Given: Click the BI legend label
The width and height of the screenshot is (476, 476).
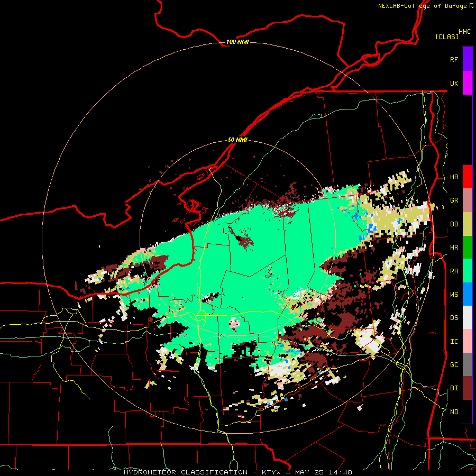Looking at the screenshot, I should pyautogui.click(x=454, y=388).
